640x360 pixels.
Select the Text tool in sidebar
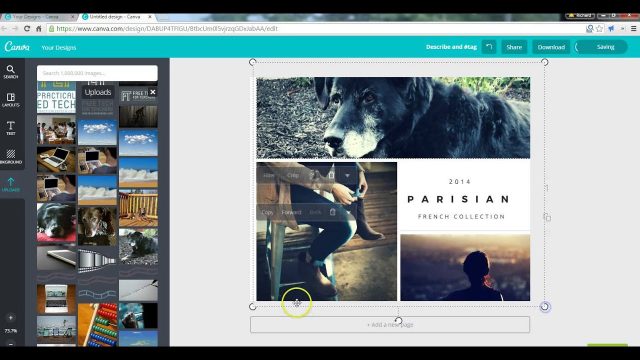[x=11, y=128]
